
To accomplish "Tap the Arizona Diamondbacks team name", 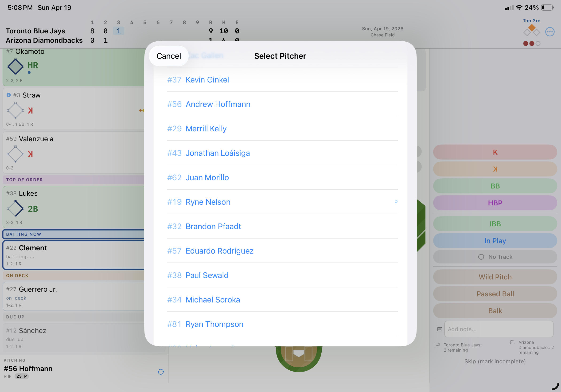I will click(44, 40).
